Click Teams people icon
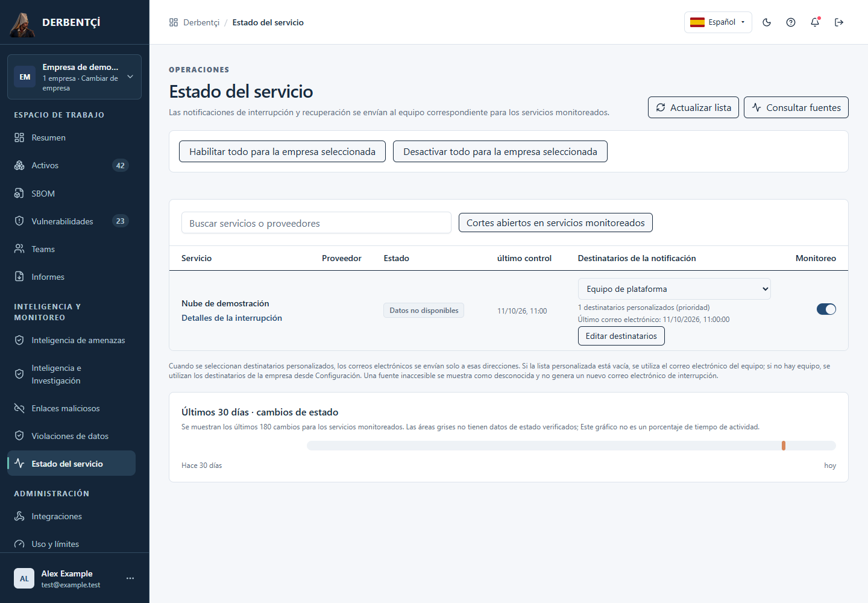Image resolution: width=868 pixels, height=603 pixels. tap(19, 249)
